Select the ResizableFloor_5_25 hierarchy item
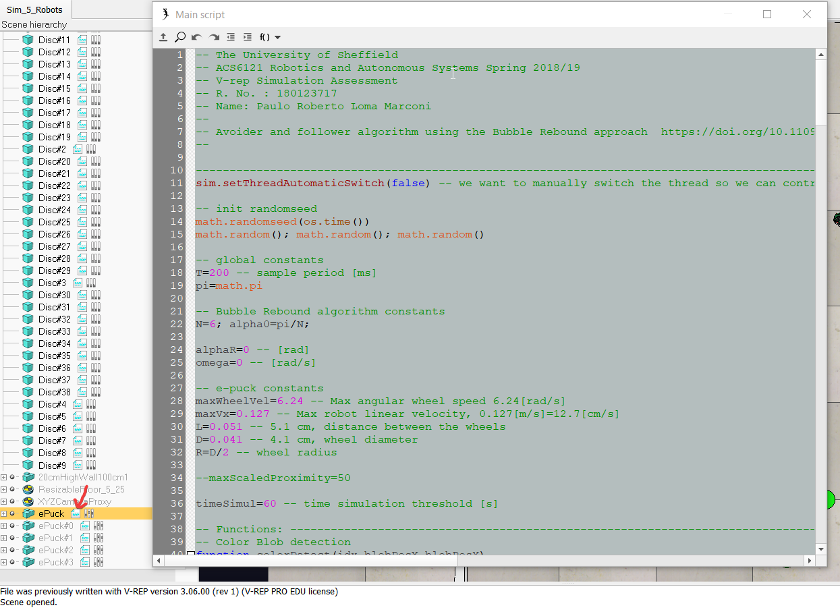The width and height of the screenshot is (840, 616). click(x=81, y=489)
